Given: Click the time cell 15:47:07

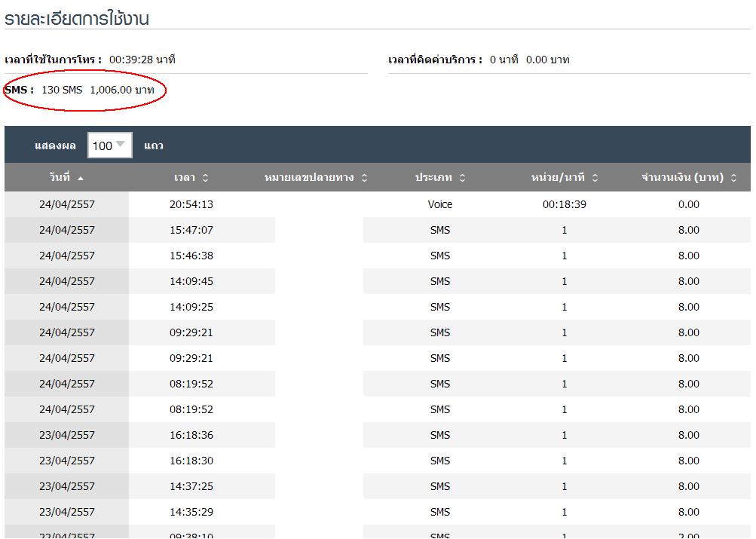Looking at the screenshot, I should tap(191, 230).
